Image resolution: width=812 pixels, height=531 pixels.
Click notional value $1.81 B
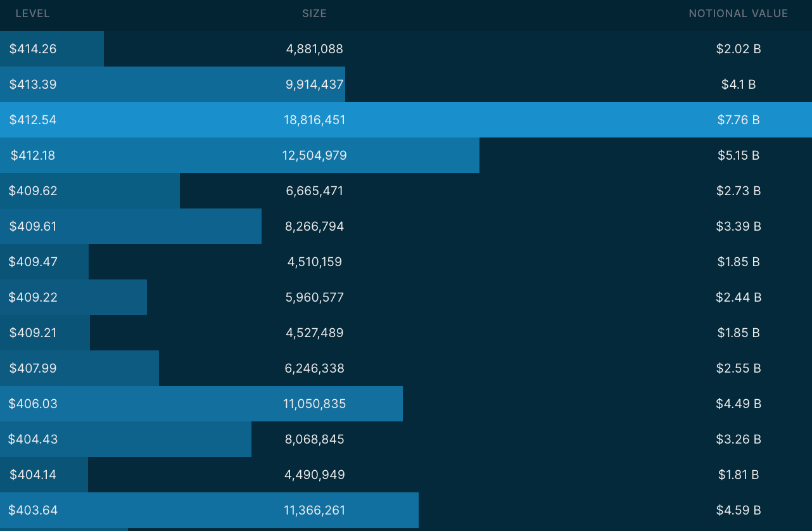tap(739, 475)
